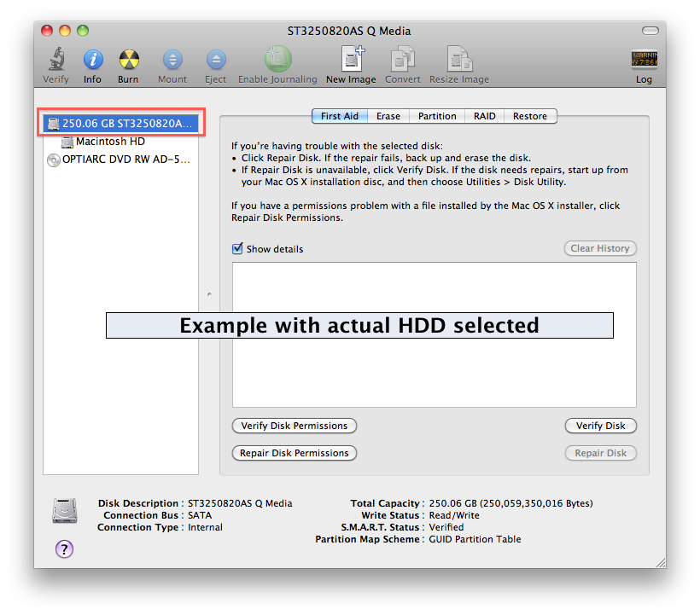The image size is (700, 615).
Task: Click the S.M.A.R.T. Status value Verified
Action: [x=446, y=527]
